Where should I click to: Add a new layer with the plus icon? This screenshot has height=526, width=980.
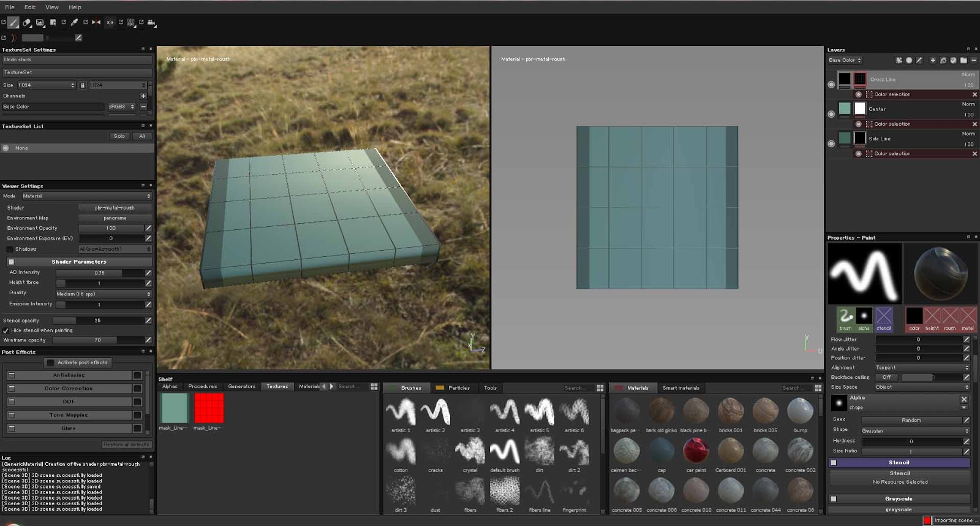click(933, 60)
